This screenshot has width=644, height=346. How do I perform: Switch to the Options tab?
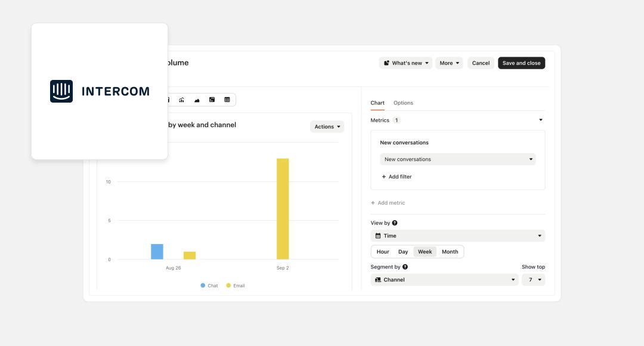(x=403, y=103)
